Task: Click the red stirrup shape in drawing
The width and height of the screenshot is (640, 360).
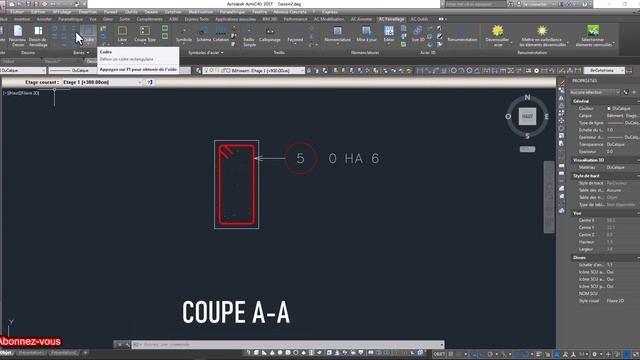Action: pos(236,184)
